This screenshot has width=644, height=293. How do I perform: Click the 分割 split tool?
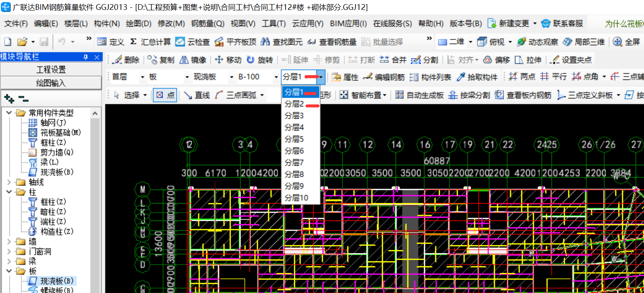(425, 60)
